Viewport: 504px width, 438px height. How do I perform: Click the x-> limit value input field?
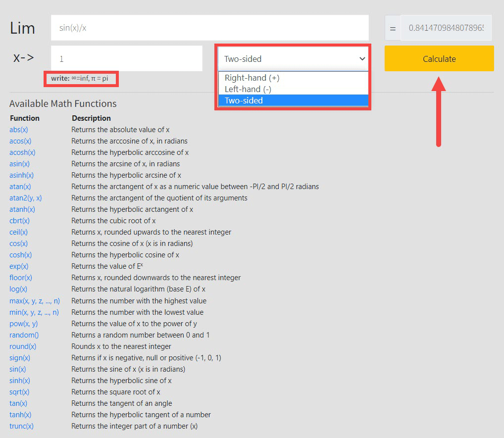127,58
